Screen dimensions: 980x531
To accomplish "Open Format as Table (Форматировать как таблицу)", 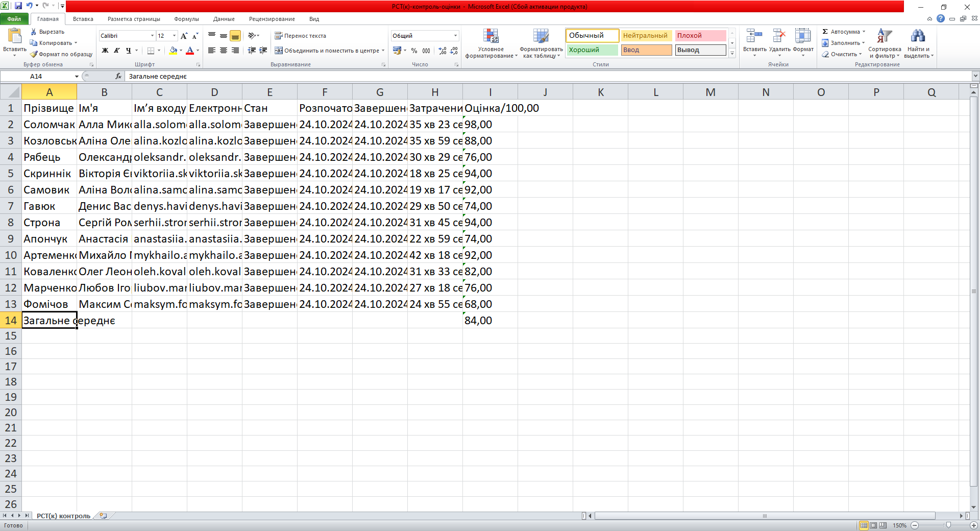I will click(x=541, y=43).
